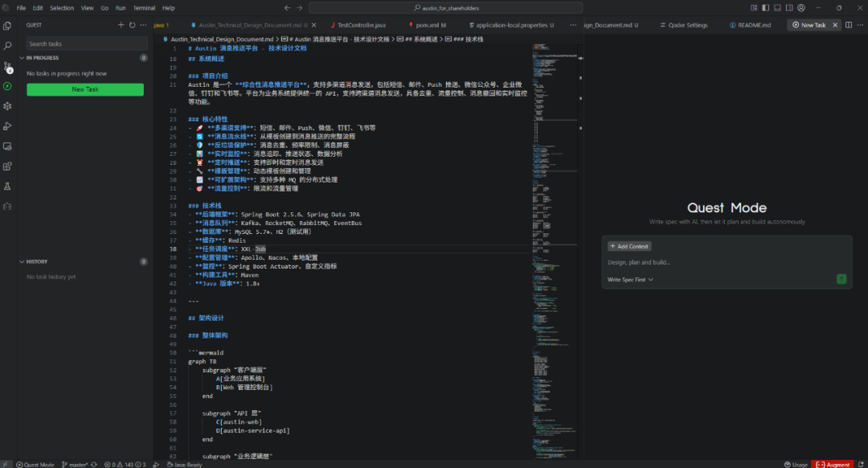868x468 pixels.
Task: Open Run and Debug view icon
Action: 7,126
